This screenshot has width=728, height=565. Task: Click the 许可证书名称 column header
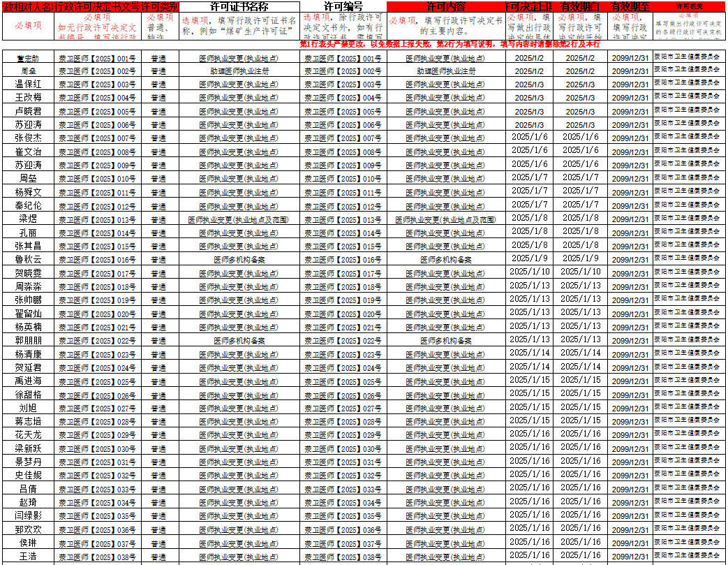tap(239, 6)
